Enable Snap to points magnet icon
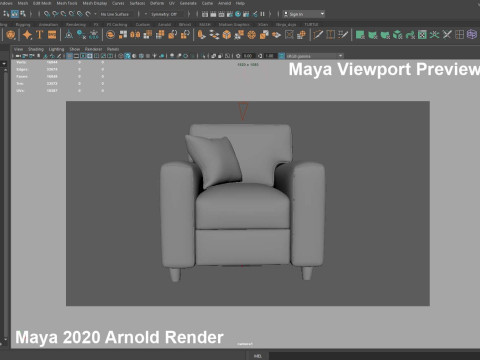This screenshot has width=480, height=360. (63, 14)
